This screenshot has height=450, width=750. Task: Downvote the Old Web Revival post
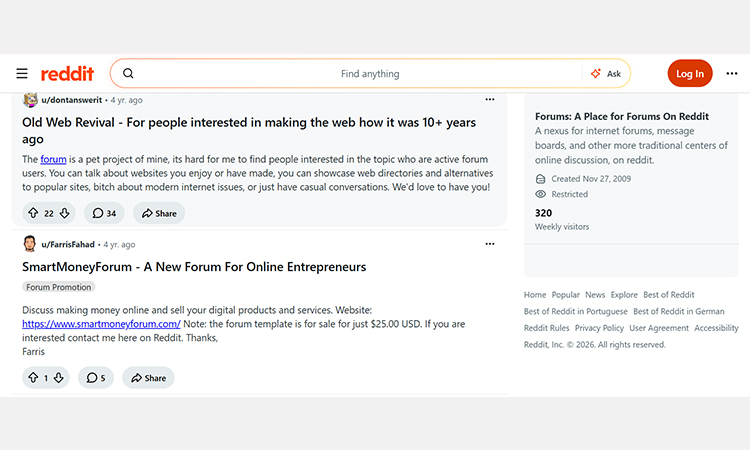coord(65,213)
